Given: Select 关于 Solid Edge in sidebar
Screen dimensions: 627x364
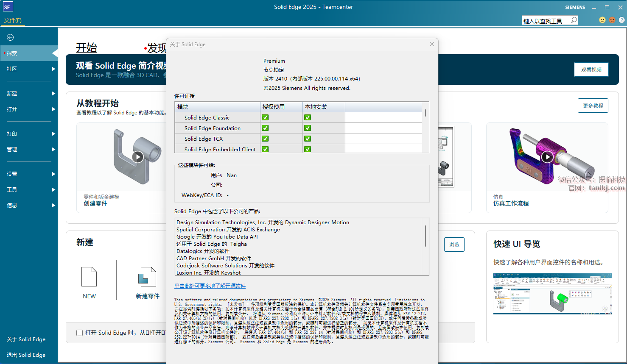Looking at the screenshot, I should [x=26, y=339].
